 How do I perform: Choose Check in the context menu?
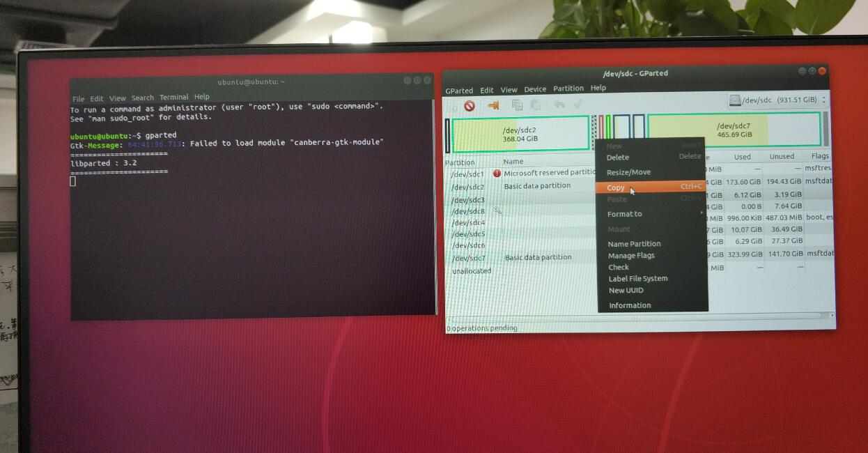652,267
